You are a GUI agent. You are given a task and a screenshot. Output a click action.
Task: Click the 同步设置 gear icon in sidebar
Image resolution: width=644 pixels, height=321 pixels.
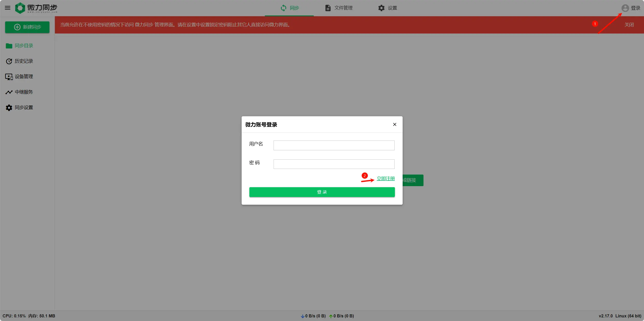click(9, 108)
